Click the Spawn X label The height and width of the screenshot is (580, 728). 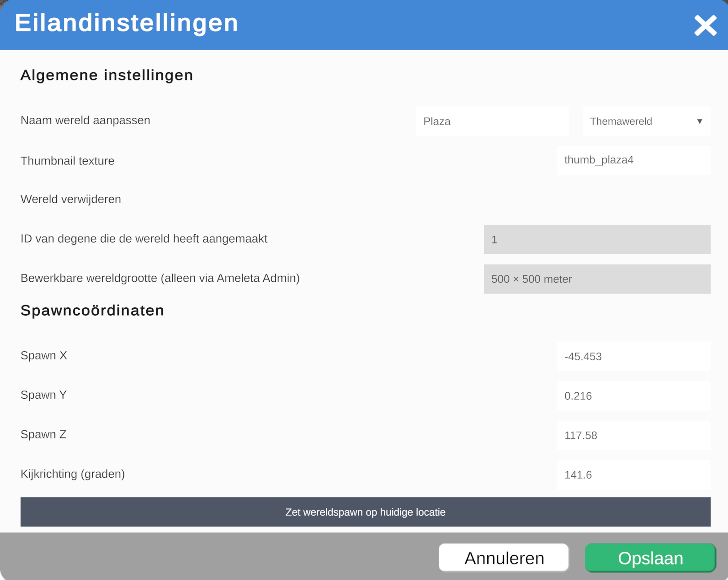44,355
